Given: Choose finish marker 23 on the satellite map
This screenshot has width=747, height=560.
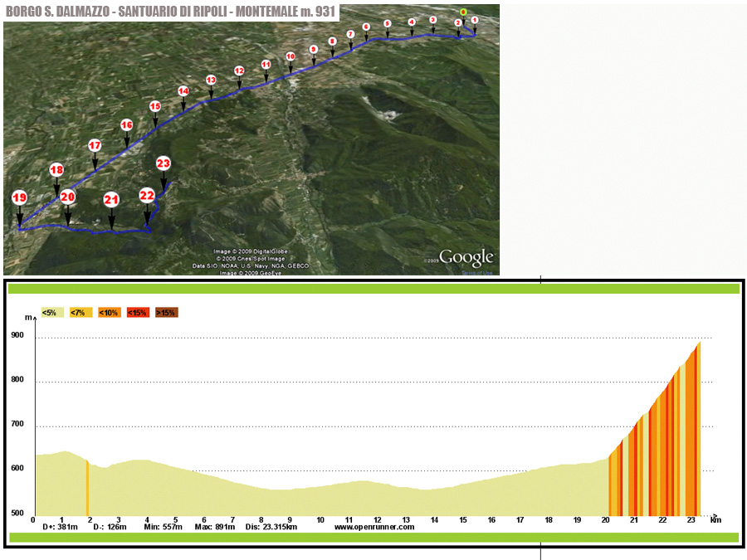Looking at the screenshot, I should [164, 163].
